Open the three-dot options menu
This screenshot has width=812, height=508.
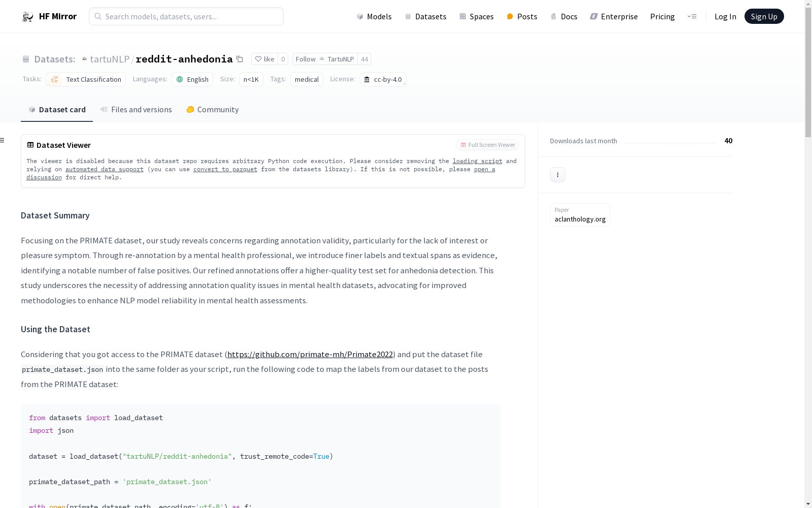pyautogui.click(x=557, y=175)
